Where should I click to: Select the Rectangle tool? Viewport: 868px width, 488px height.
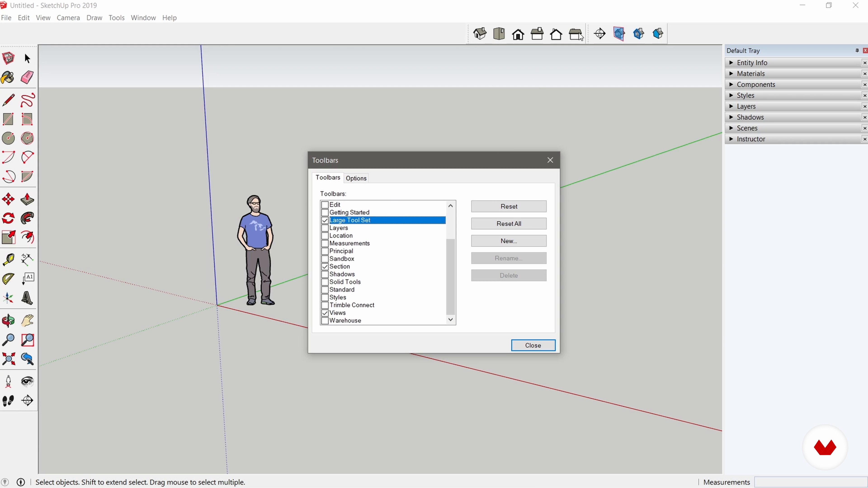click(8, 119)
